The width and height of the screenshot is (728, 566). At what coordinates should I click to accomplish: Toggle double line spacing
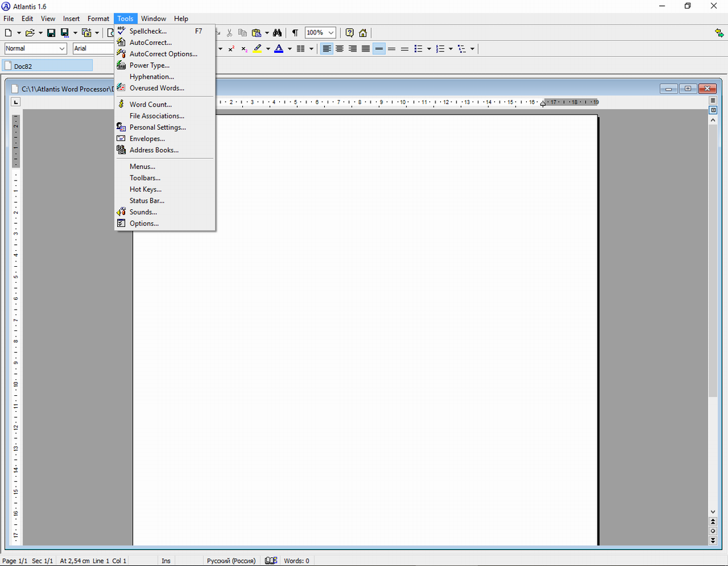[405, 49]
